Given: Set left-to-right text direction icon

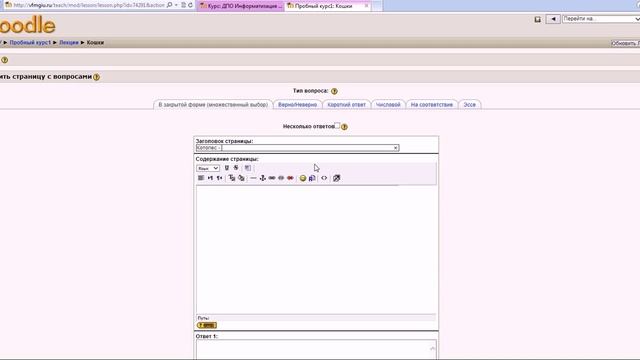Looking at the screenshot, I should pos(210,178).
